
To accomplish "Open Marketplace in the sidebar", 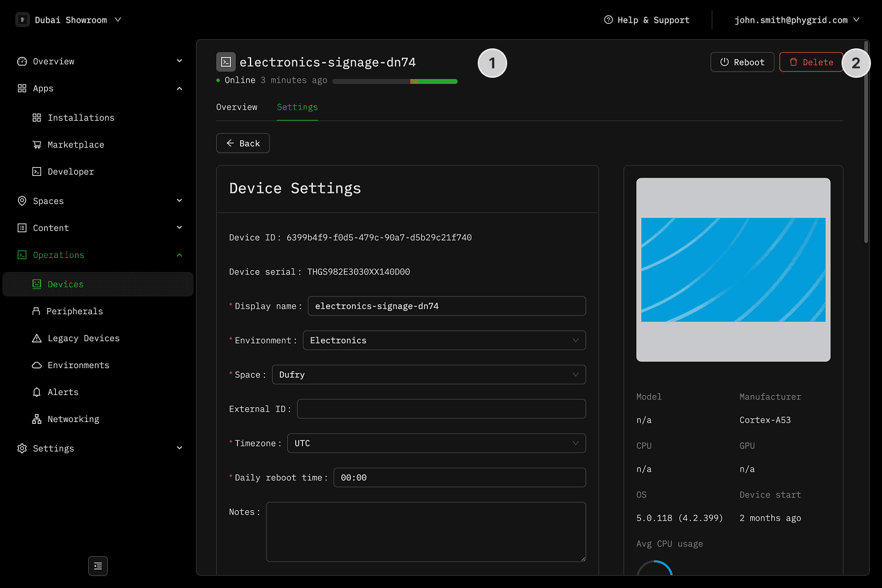I will point(98,145).
